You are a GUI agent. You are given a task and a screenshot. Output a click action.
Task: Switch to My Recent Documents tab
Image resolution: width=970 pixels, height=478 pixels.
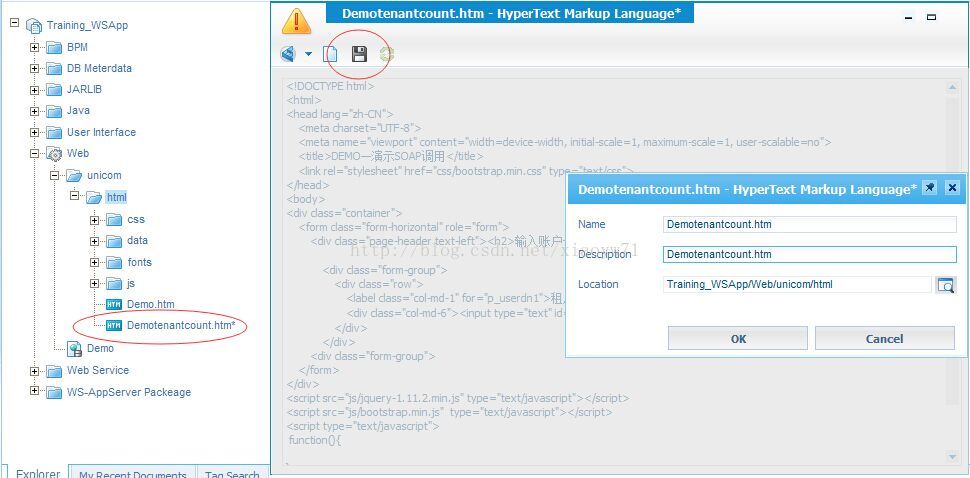coord(133,472)
